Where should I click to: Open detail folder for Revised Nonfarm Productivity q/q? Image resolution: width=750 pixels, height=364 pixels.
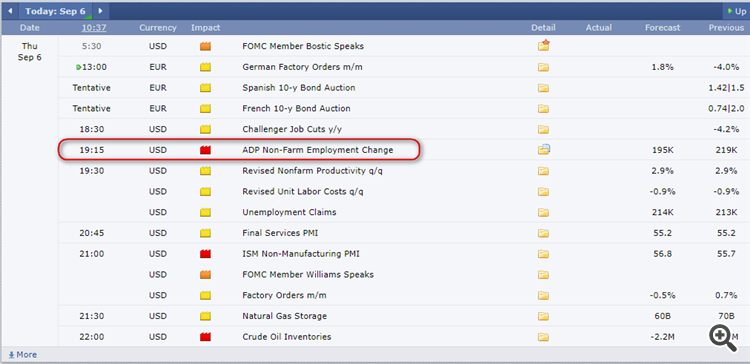pos(543,171)
